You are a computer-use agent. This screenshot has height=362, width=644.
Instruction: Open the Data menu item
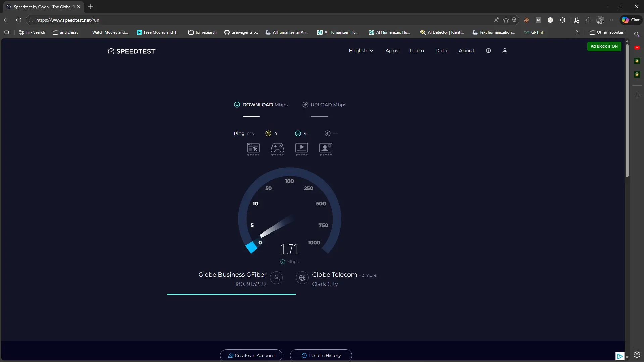(x=441, y=51)
